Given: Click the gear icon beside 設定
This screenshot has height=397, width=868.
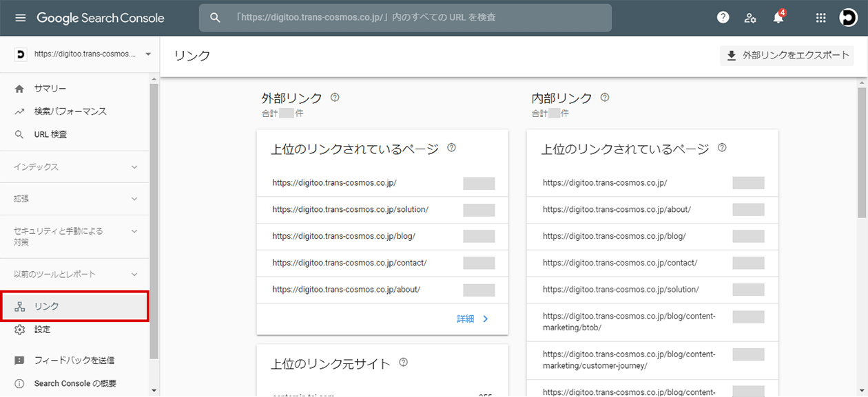Looking at the screenshot, I should (19, 330).
